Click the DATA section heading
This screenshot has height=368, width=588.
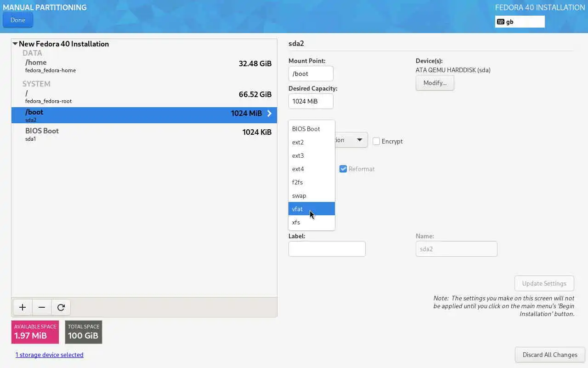coord(32,53)
